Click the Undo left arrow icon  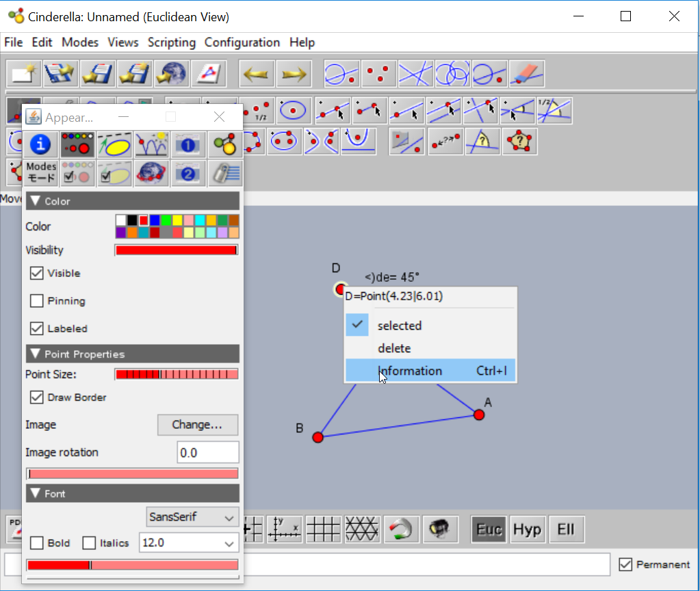tap(257, 74)
